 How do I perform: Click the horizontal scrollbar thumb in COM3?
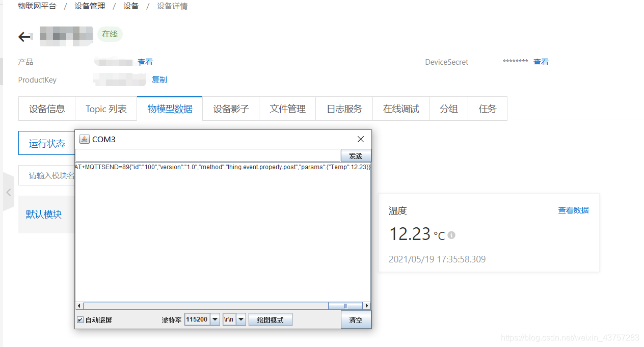pos(345,306)
